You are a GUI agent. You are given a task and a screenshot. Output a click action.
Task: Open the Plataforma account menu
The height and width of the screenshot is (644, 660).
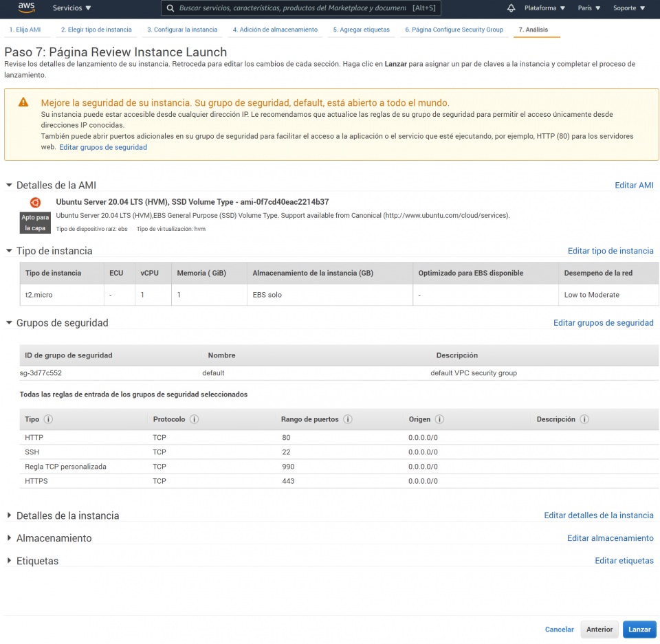(x=544, y=8)
